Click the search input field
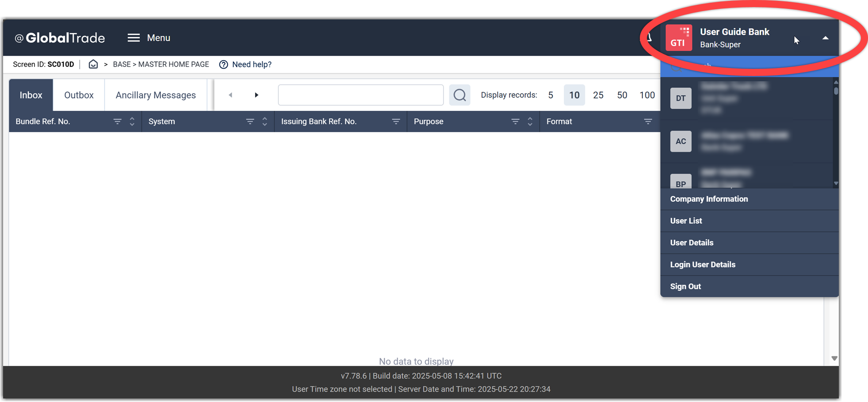 pos(361,95)
